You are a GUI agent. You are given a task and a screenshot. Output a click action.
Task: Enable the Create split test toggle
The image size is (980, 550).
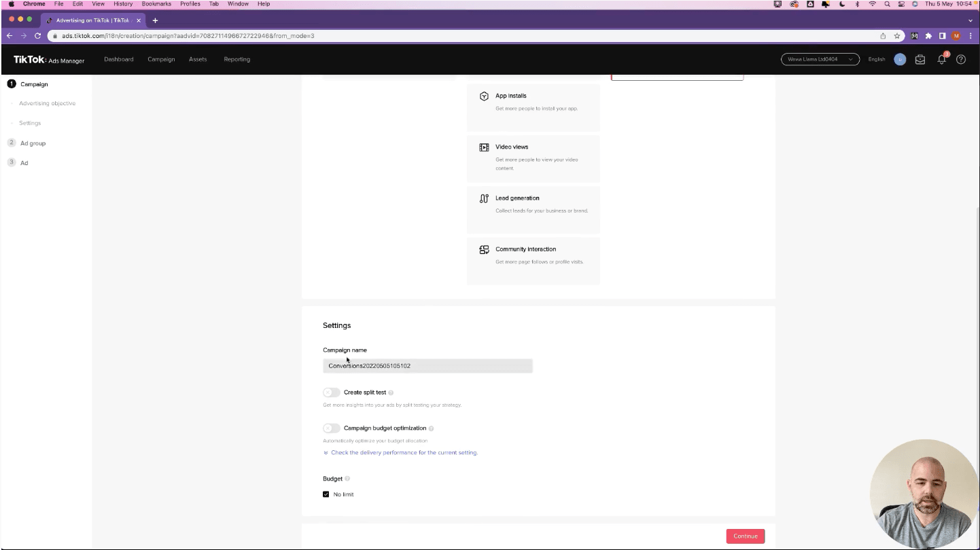point(331,392)
